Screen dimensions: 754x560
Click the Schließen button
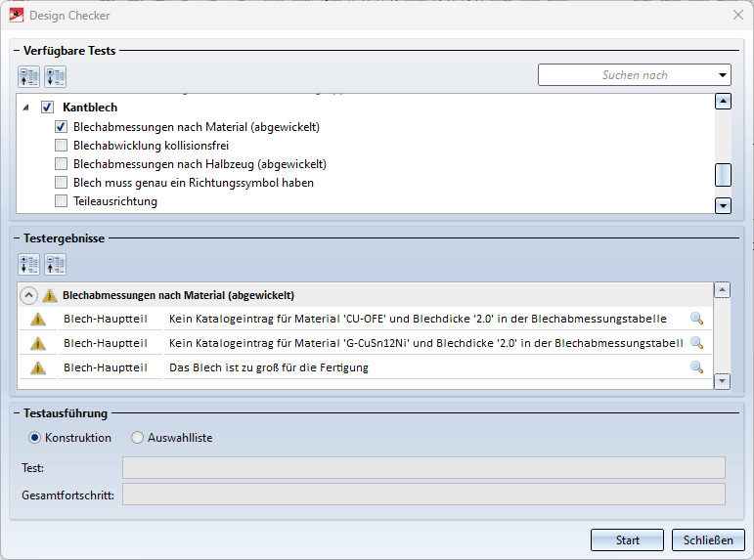tap(708, 539)
